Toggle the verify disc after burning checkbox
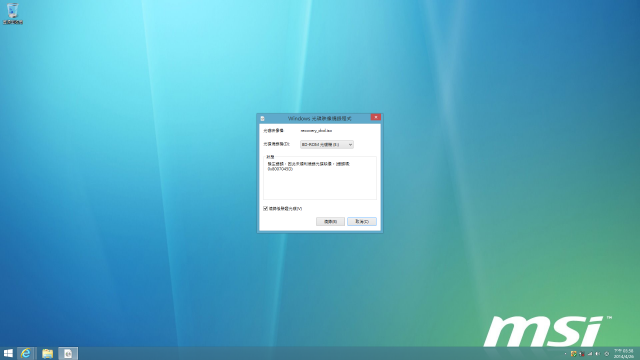 click(265, 209)
